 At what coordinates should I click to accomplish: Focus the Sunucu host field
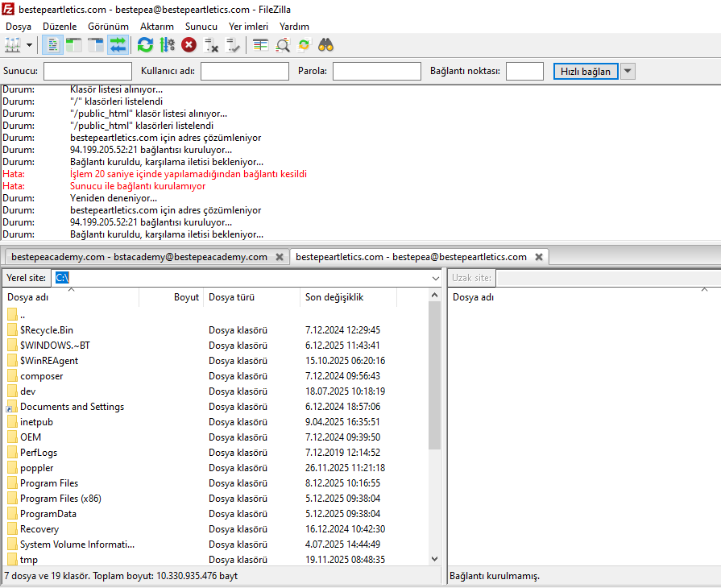(x=88, y=71)
